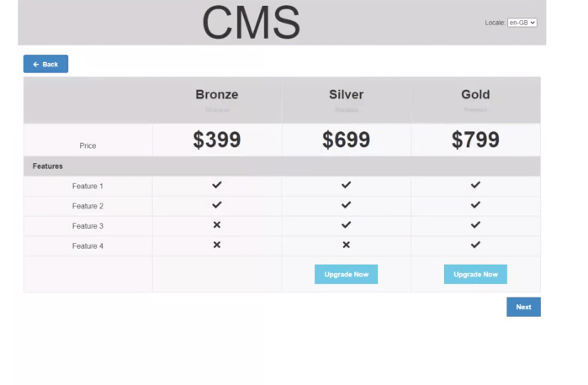Screen dimensions: 588x385
Task: Click Bronze Feature 4 cross icon
Action: click(217, 245)
